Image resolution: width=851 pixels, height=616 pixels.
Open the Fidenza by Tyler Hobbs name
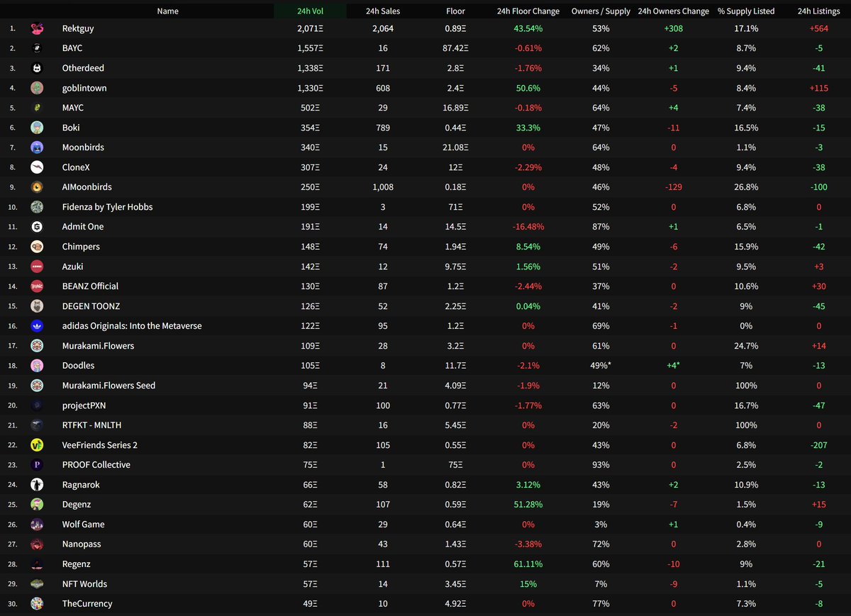(x=107, y=207)
